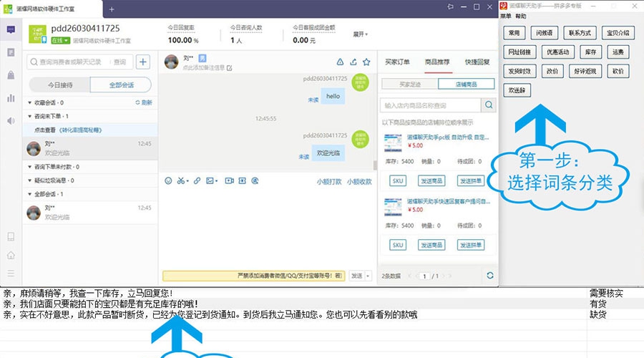The width and height of the screenshot is (644, 358).
Task: Collapse the 收藏会话 group
Action: (x=29, y=103)
